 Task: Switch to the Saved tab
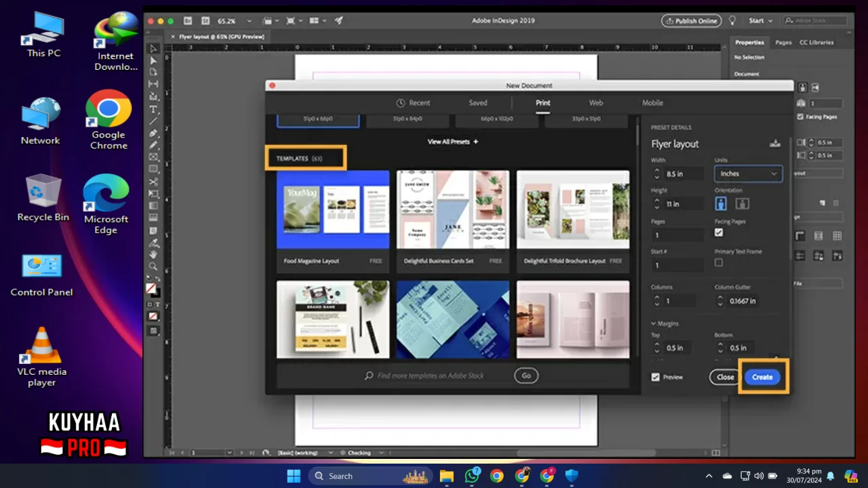[478, 103]
